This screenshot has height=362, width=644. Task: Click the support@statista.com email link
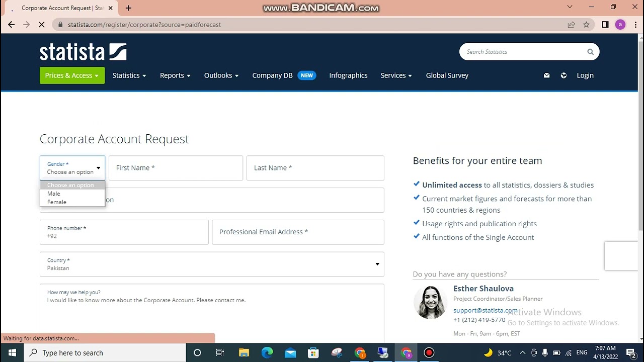click(485, 311)
